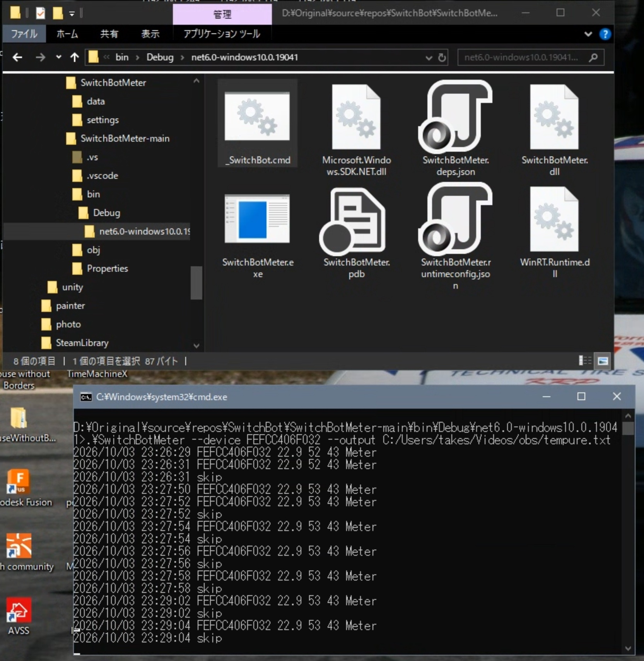
Task: Open the ファイル menu tab
Action: [24, 34]
